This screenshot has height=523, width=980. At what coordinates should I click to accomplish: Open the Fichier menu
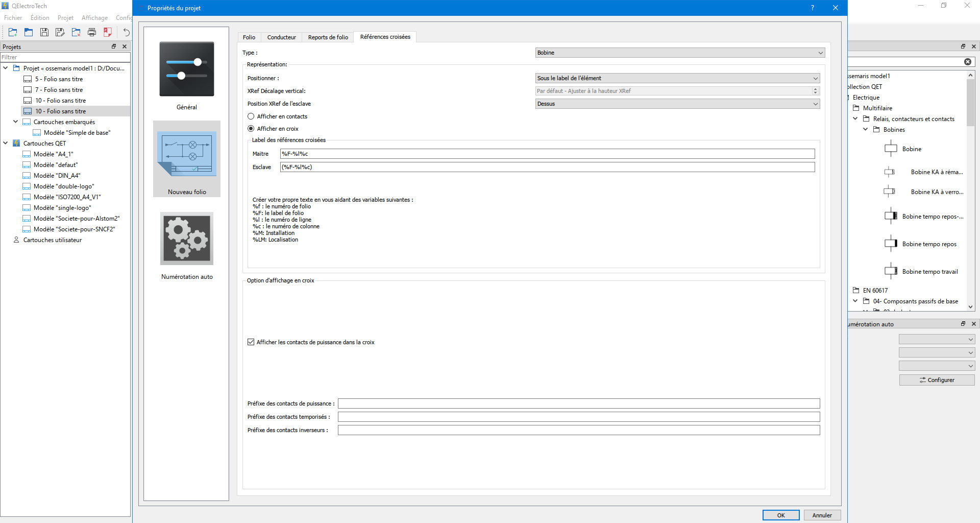tap(13, 18)
